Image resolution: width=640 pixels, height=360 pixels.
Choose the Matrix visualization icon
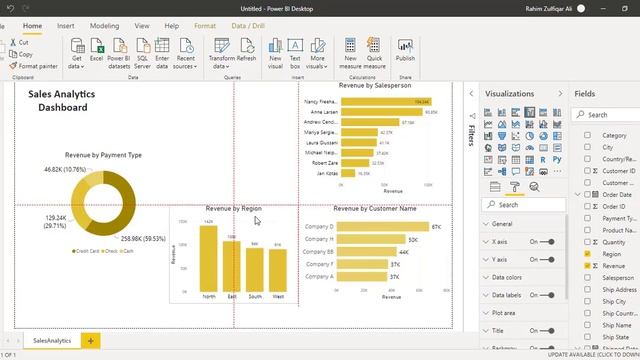pyautogui.click(x=529, y=160)
